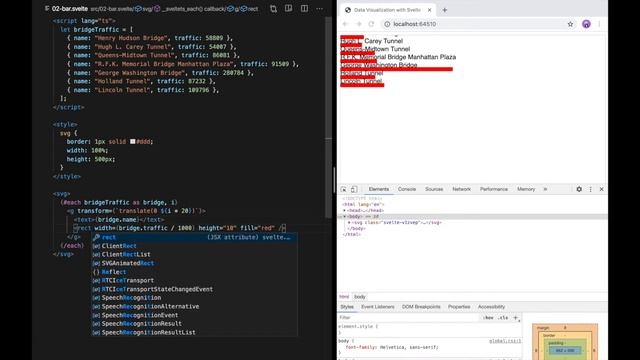Pick the RTCIceTransportStateChangedEvent suggestion
The image size is (640, 360).
pos(194,289)
